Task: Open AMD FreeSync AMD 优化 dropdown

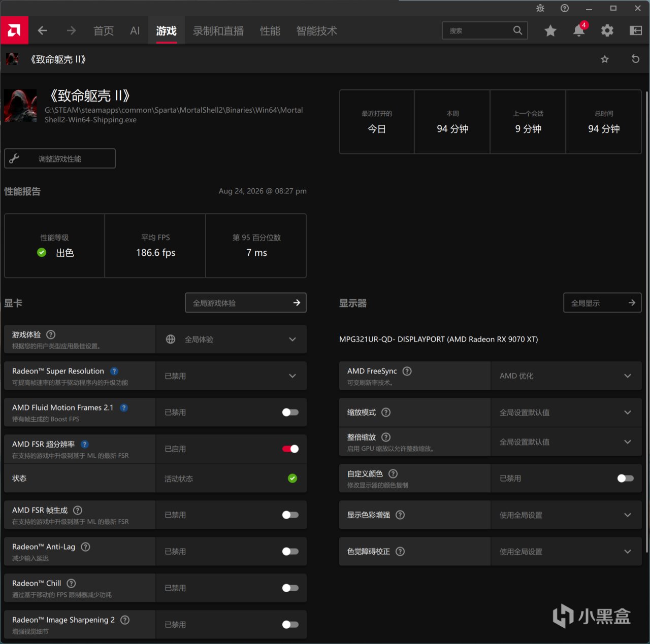Action: [x=566, y=376]
